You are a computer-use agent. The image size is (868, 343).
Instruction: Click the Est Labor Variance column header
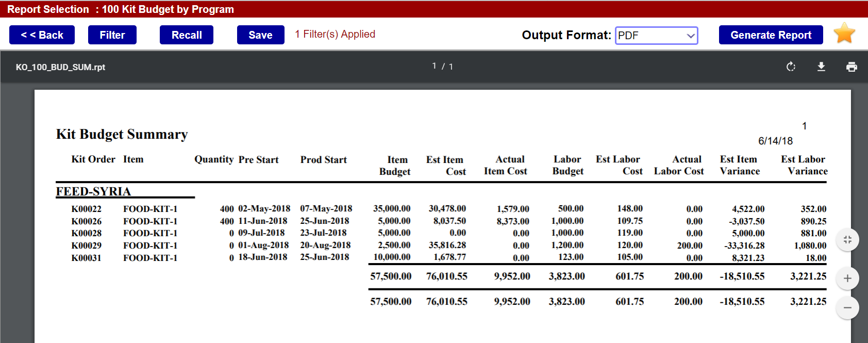pos(804,165)
